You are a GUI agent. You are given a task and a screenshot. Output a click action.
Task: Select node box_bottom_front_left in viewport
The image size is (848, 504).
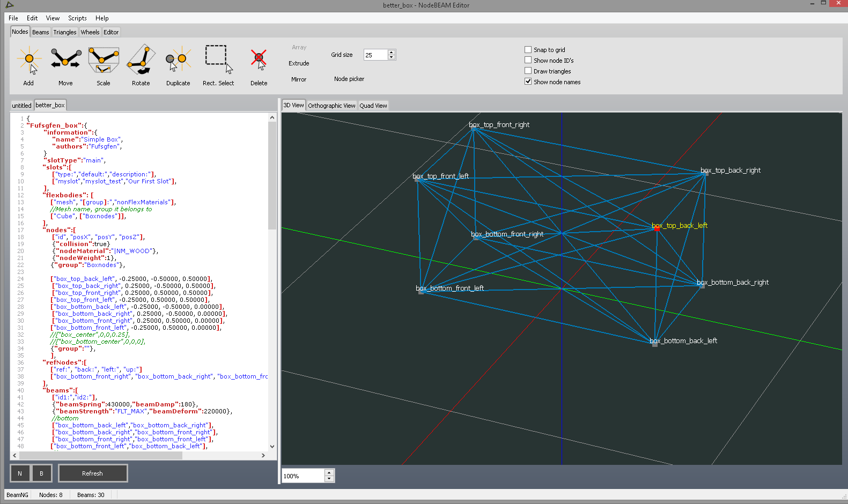pyautogui.click(x=421, y=292)
